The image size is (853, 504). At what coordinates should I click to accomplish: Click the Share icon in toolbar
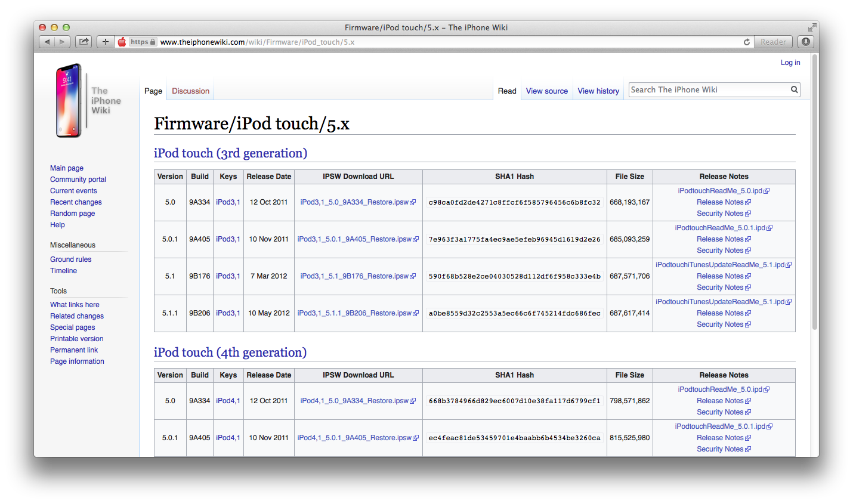coord(84,42)
